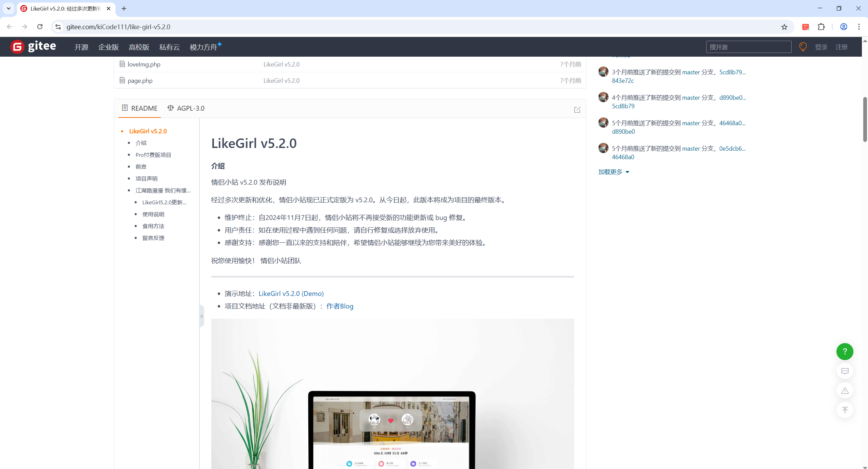
Task: Open a new browser tab
Action: [124, 8]
